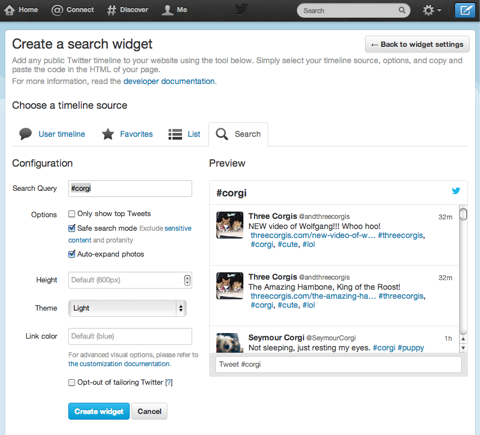Click the star Favorites icon
This screenshot has width=480, height=435.
(x=108, y=134)
